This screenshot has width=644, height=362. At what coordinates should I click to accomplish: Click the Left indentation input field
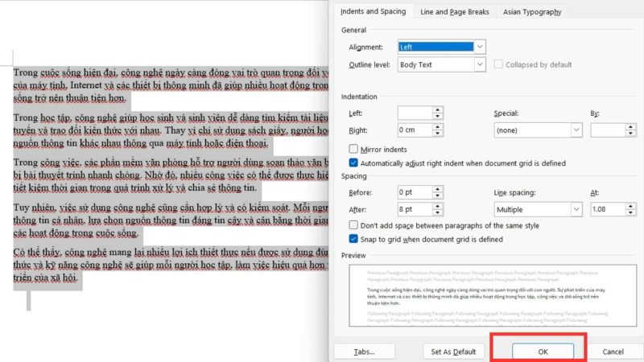(x=415, y=113)
